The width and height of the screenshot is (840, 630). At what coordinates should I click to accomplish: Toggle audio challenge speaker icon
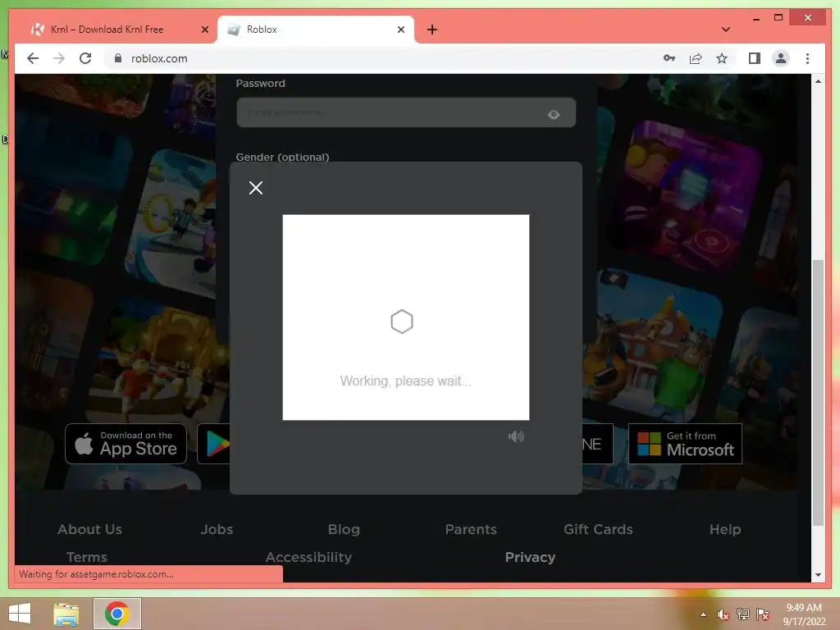[x=516, y=436]
